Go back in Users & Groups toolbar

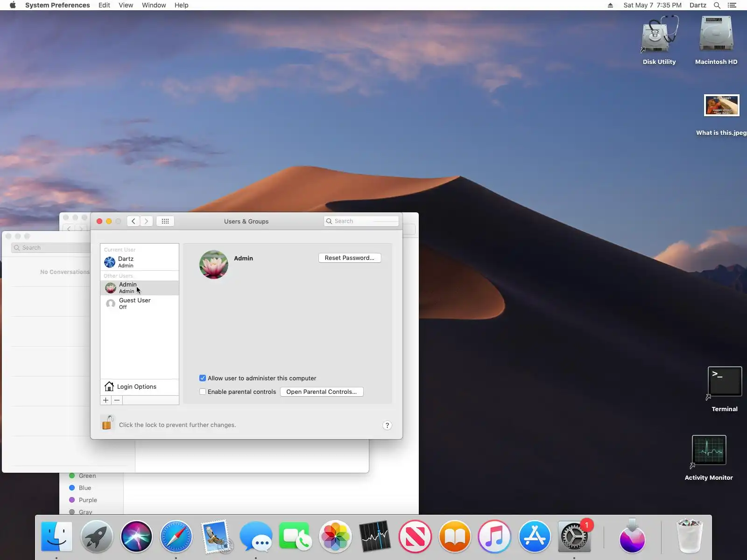coord(134,221)
